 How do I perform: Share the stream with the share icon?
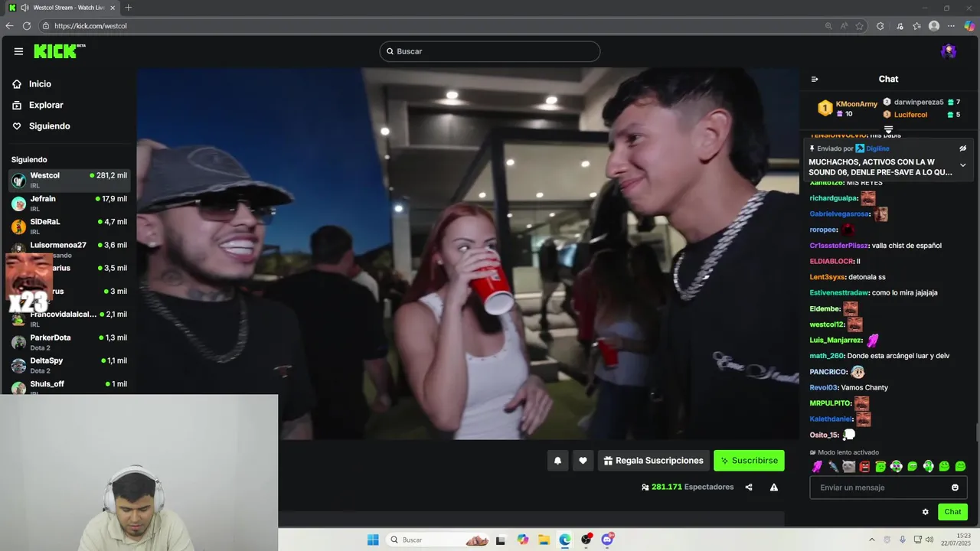click(749, 487)
